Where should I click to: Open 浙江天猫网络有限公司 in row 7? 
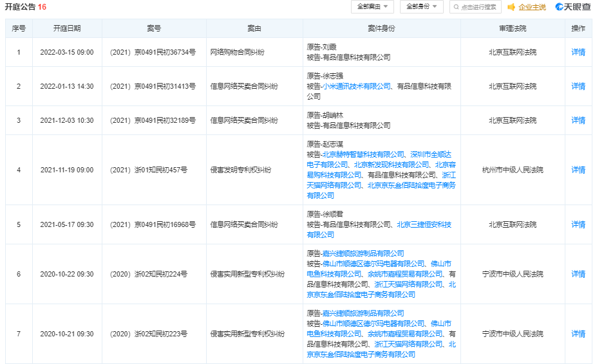(x=408, y=344)
